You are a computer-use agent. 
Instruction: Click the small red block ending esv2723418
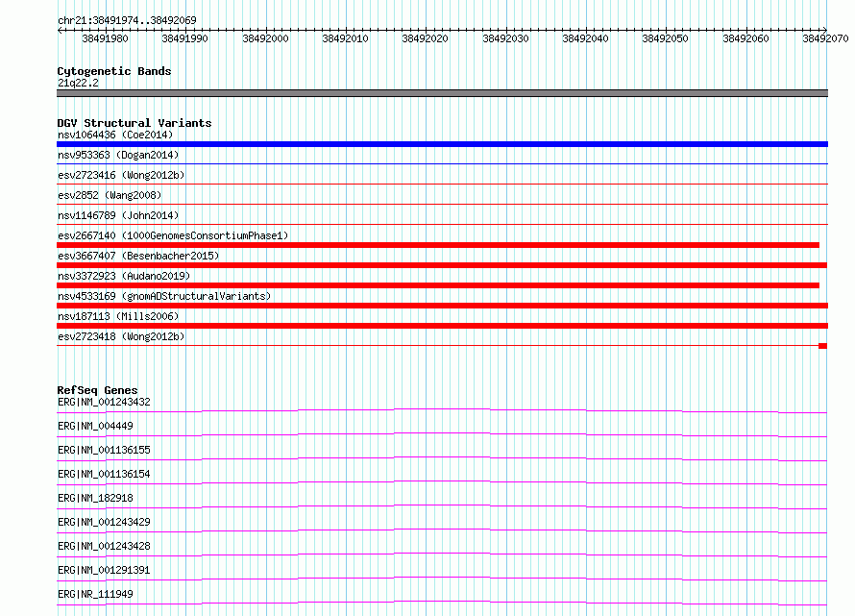823,346
